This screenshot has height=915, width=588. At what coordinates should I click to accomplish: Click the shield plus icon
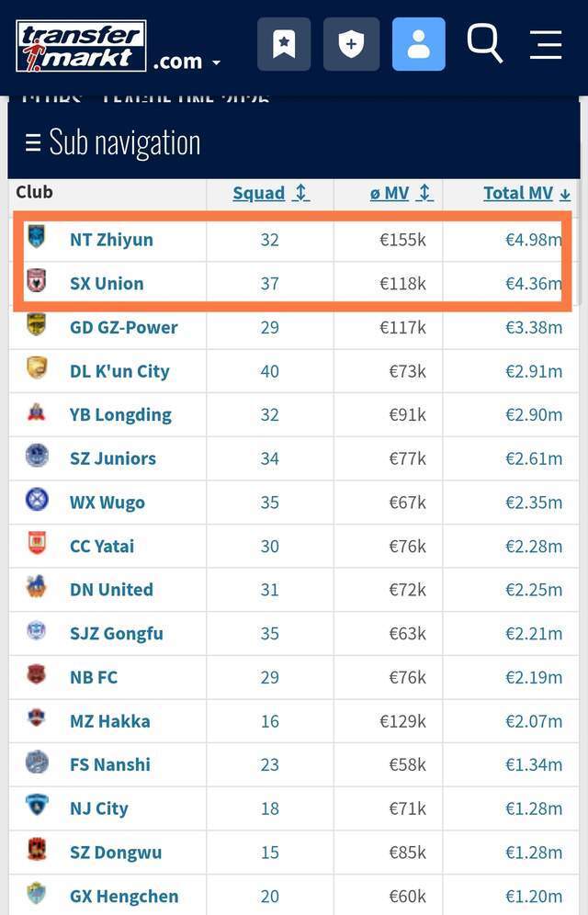(351, 44)
